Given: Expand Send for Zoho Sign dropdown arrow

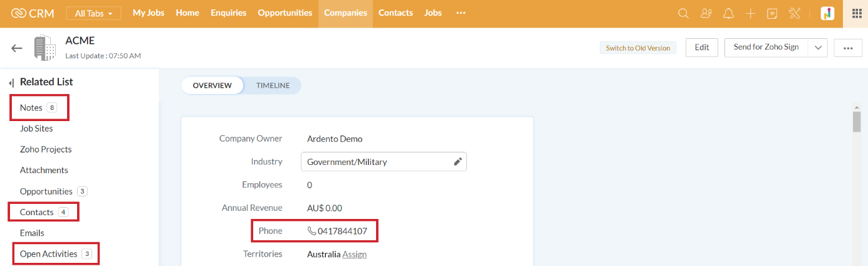Looking at the screenshot, I should tap(818, 48).
